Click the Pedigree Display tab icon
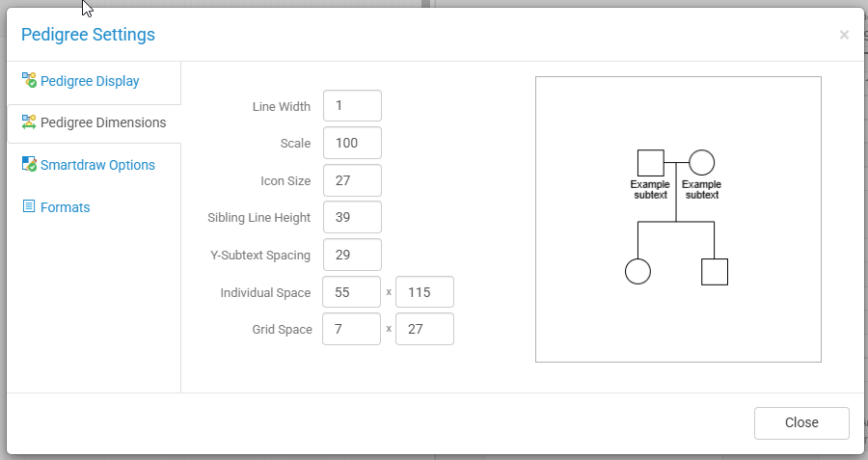The image size is (868, 460). click(29, 81)
